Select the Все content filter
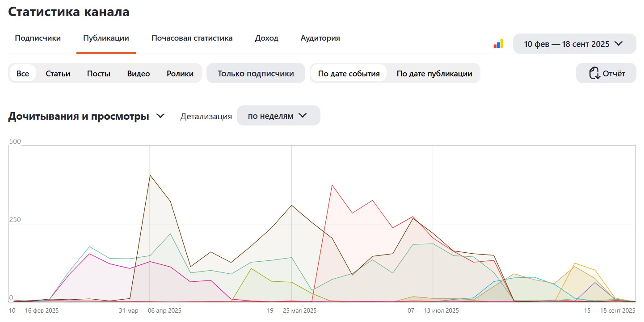The height and width of the screenshot is (322, 644). [x=22, y=73]
